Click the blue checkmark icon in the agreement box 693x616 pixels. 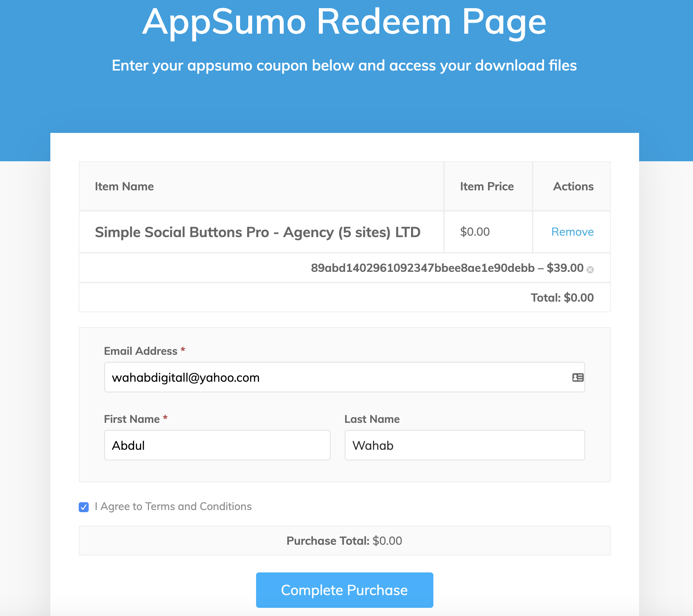83,507
